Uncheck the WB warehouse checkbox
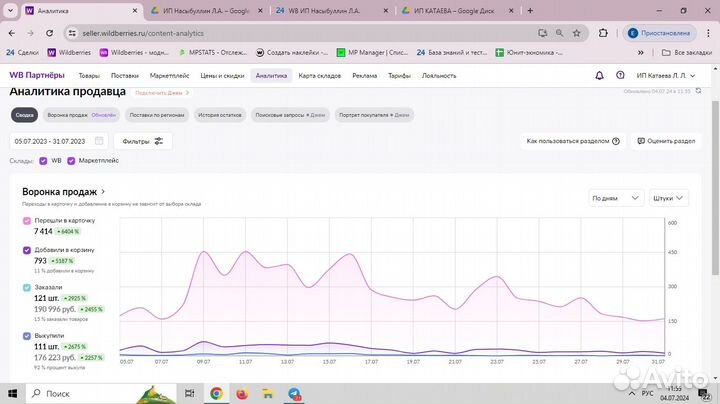720x404 pixels. [43, 160]
